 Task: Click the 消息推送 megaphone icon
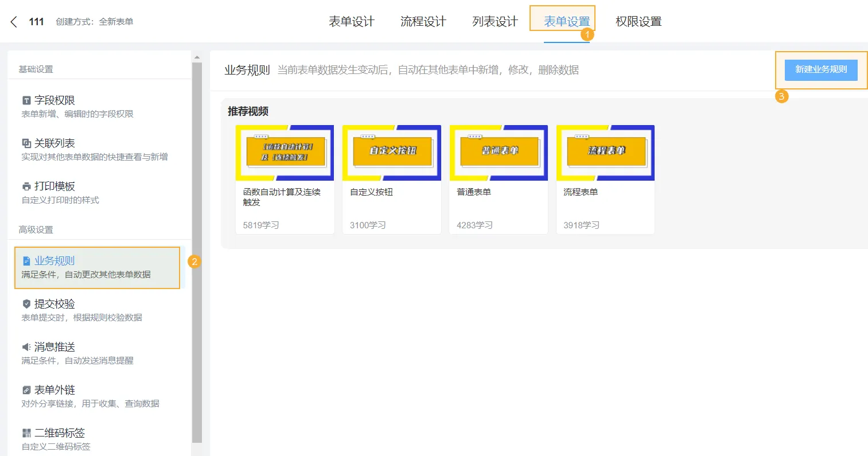pyautogui.click(x=26, y=347)
